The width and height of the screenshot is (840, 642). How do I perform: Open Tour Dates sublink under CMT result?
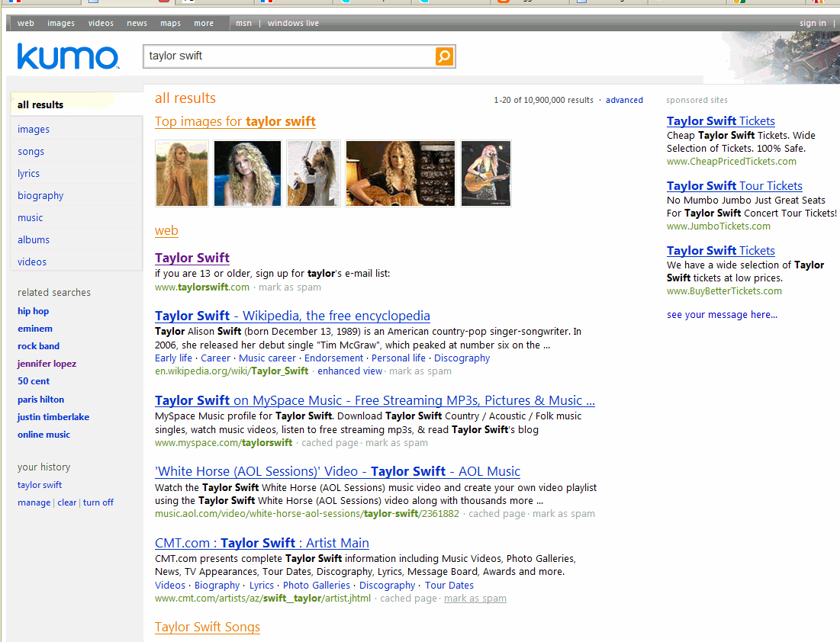449,586
